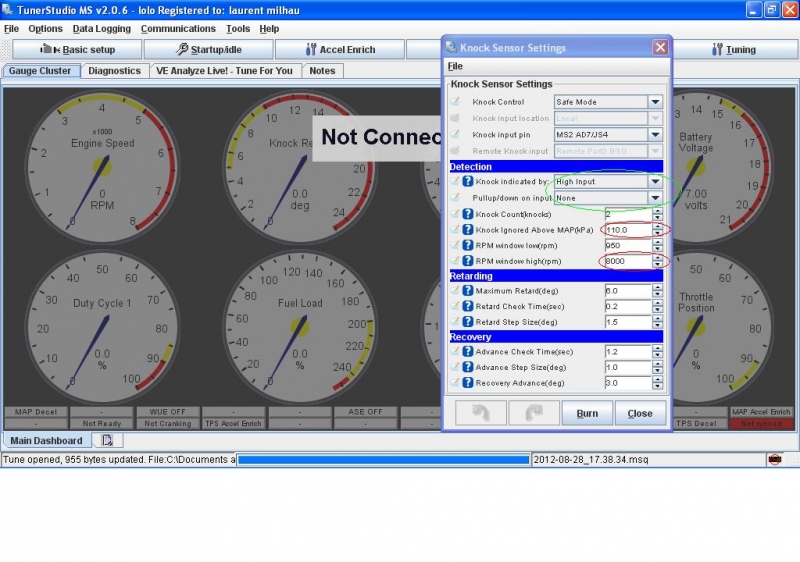This screenshot has width=800, height=562.
Task: Click help icon for Retard Check Time
Action: coord(467,306)
